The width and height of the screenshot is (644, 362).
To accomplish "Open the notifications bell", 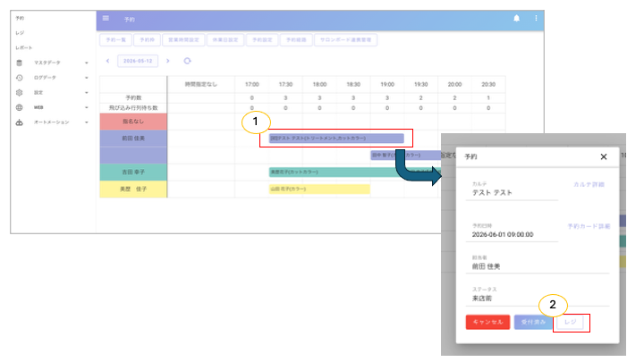I will coord(517,19).
